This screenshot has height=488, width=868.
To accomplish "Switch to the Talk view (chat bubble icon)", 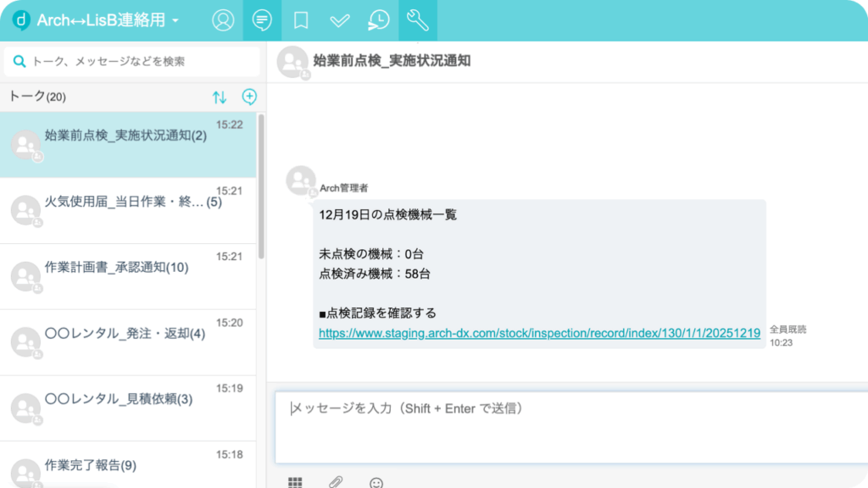I will 262,20.
